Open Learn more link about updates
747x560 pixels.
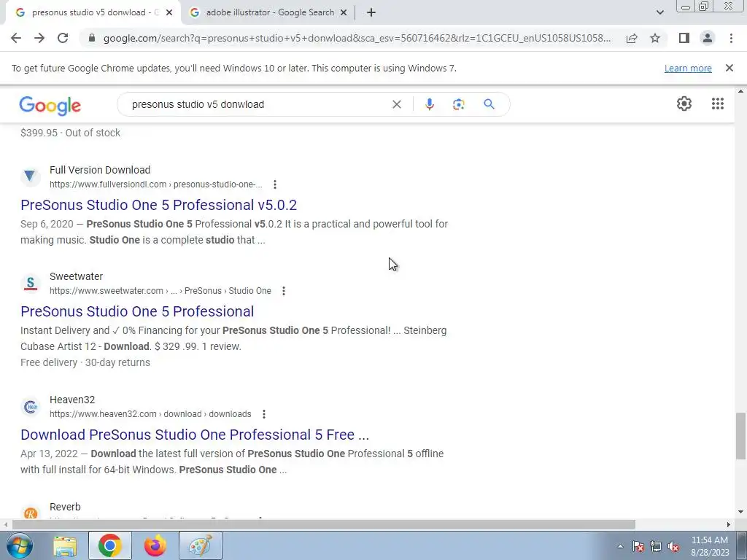688,68
